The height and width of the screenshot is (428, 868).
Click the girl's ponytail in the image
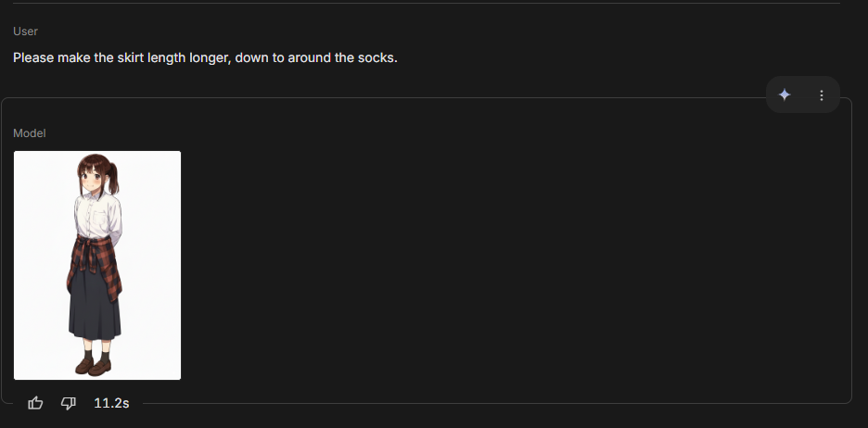[115, 176]
